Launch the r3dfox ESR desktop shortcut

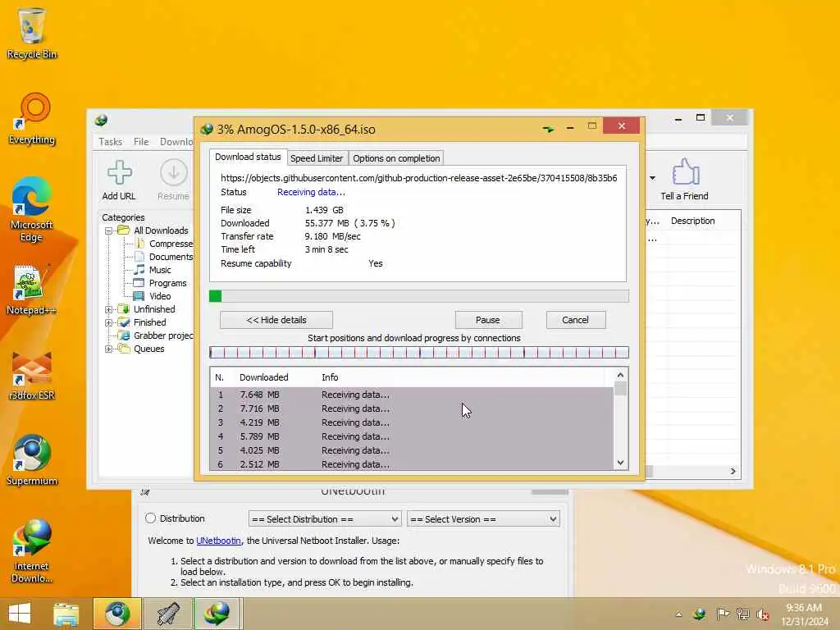point(32,375)
